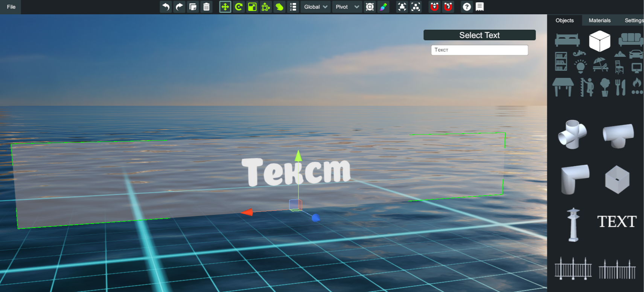644x292 pixels.
Task: Add the hexagonal block object
Action: pos(617,179)
